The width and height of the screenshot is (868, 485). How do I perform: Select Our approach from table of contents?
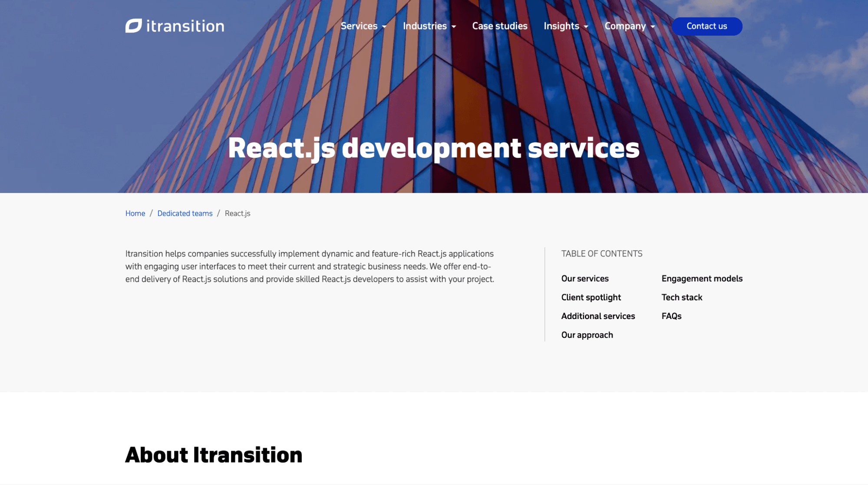(587, 335)
